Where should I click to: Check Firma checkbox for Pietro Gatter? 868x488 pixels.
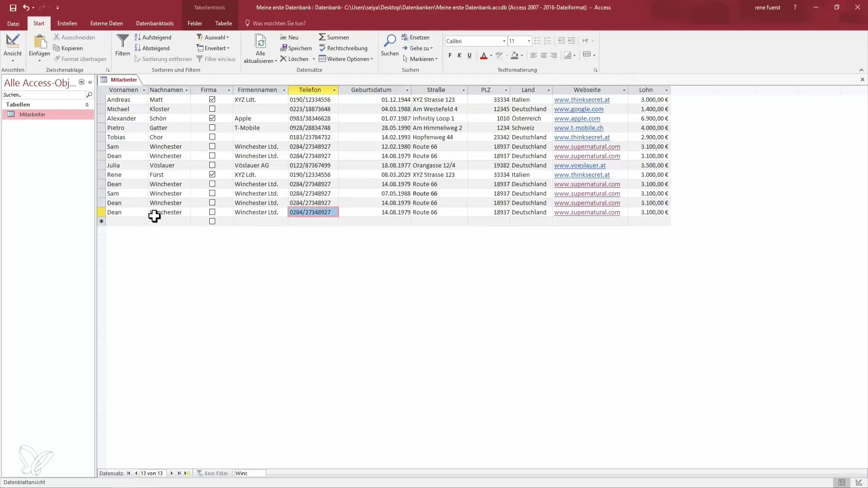coord(212,127)
